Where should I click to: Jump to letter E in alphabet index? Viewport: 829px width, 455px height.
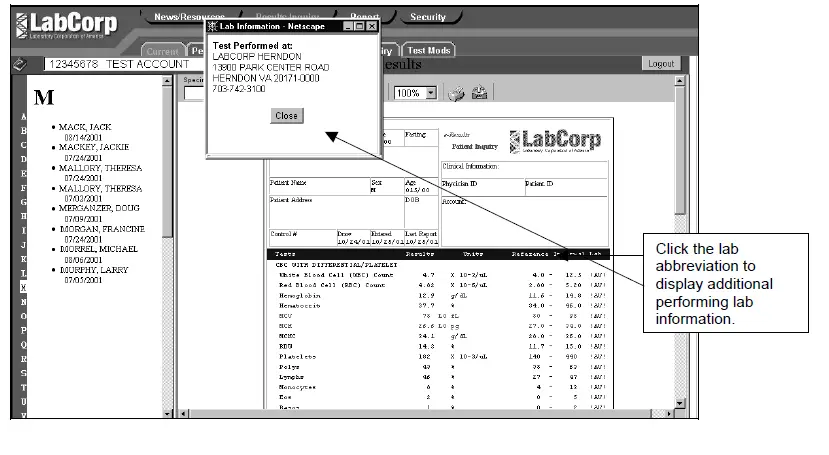pyautogui.click(x=23, y=173)
